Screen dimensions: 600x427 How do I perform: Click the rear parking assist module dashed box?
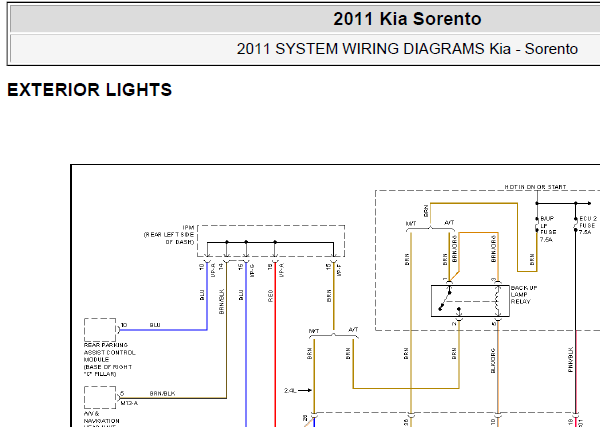(100, 329)
